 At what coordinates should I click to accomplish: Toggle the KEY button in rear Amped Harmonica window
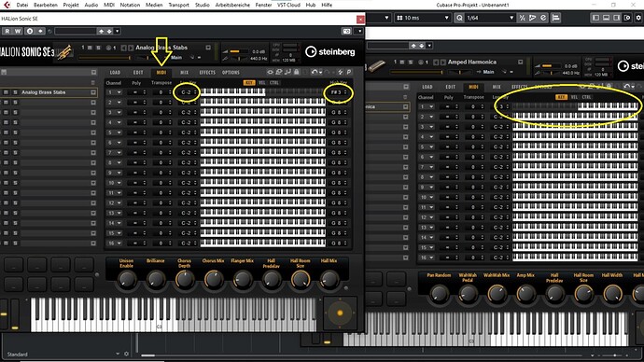tap(561, 97)
